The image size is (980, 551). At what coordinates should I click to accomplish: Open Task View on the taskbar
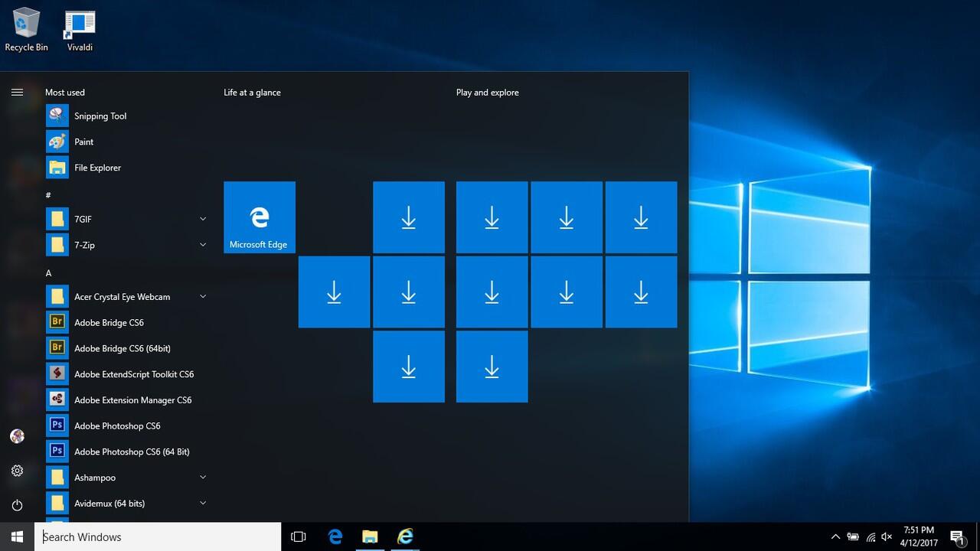[x=299, y=536]
